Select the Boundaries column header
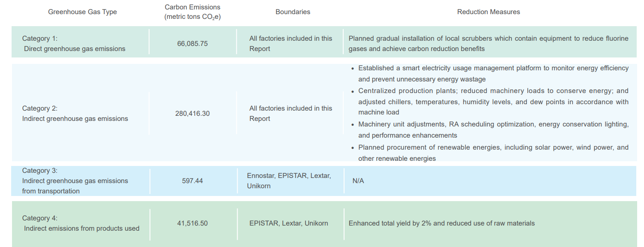This screenshot has height=247, width=644. tap(293, 12)
